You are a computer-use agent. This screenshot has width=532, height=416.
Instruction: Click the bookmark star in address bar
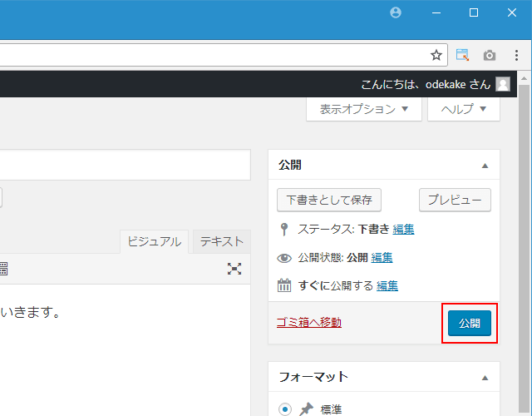pos(436,55)
